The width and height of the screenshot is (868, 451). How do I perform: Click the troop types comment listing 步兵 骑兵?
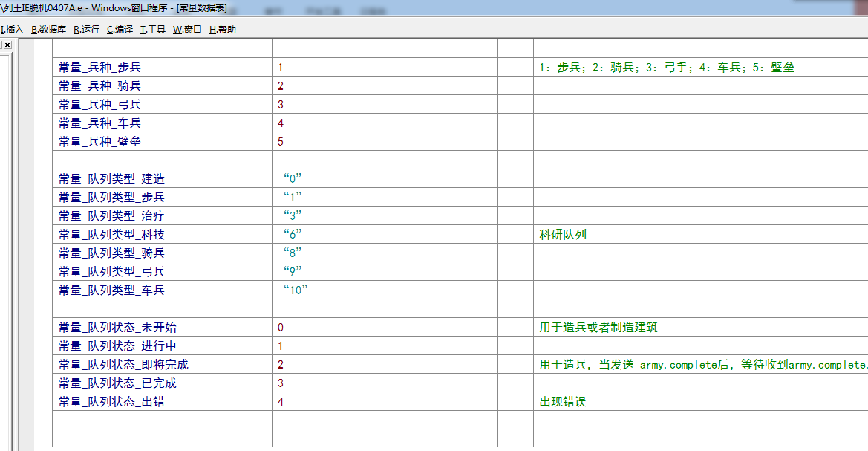(667, 68)
